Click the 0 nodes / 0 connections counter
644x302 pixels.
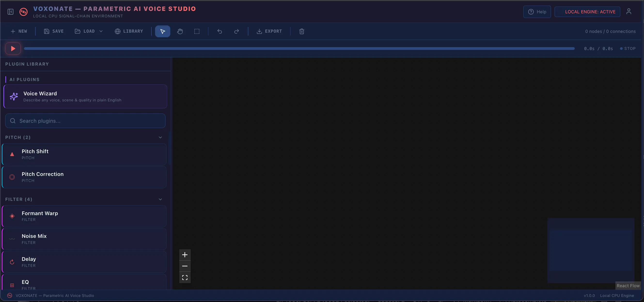click(x=610, y=31)
